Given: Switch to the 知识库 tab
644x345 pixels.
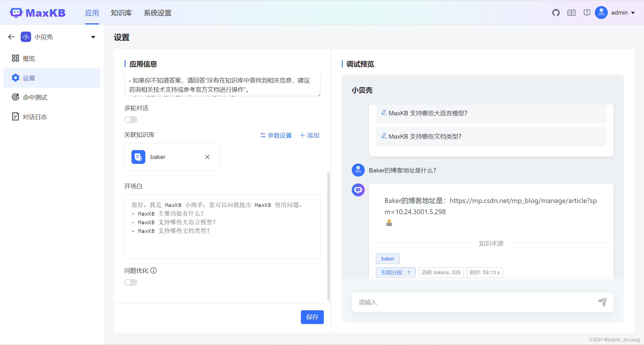Looking at the screenshot, I should tap(121, 13).
